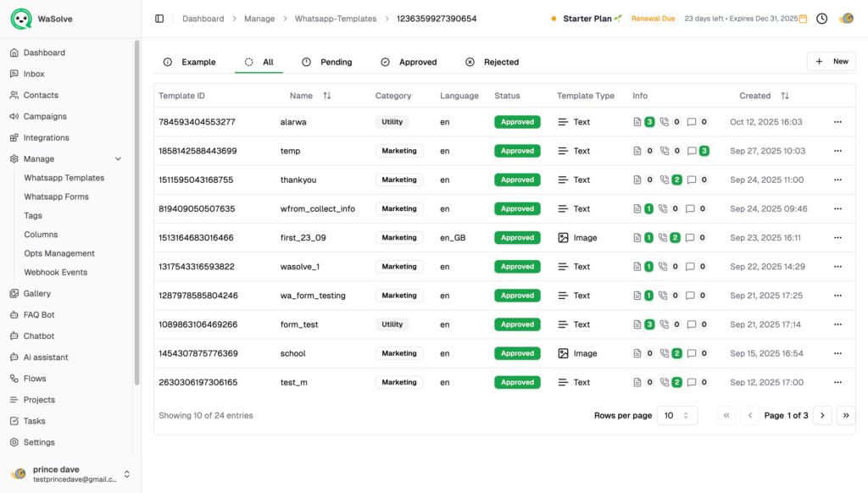Select Webhook Events under Manage
This screenshot has height=493, width=868.
click(x=55, y=272)
